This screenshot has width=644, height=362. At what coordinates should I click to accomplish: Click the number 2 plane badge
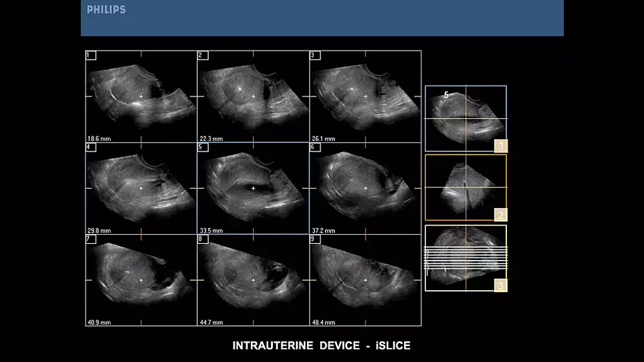click(500, 215)
